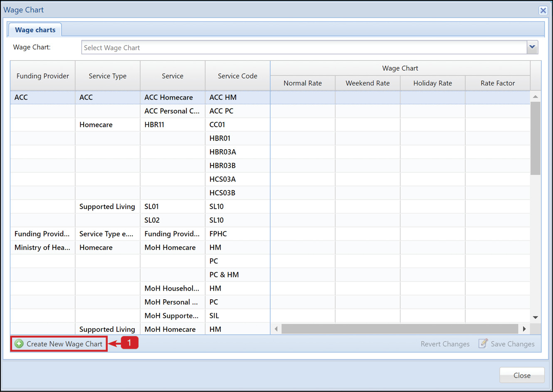Click the Close button
This screenshot has height=392, width=553.
point(522,375)
